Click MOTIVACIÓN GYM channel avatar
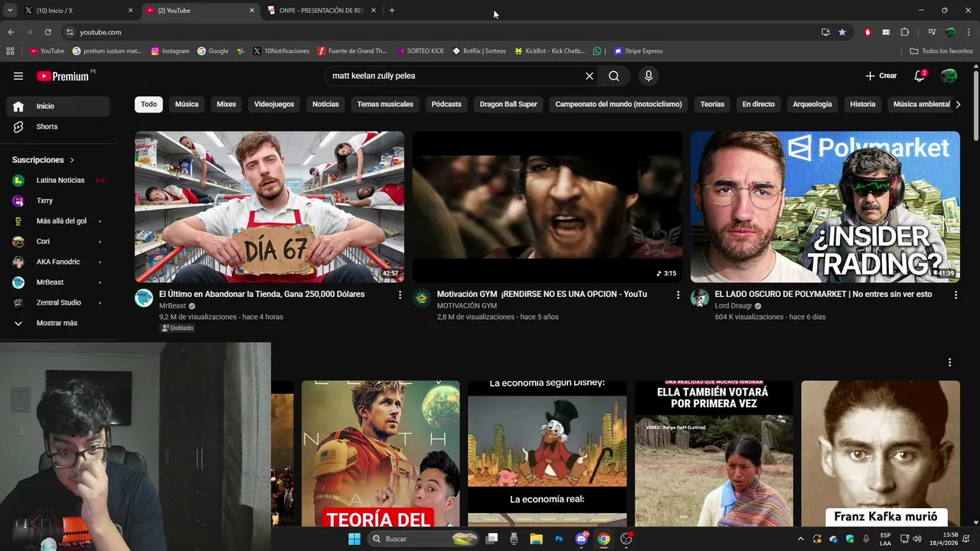Viewport: 980px width, 551px height. [422, 298]
